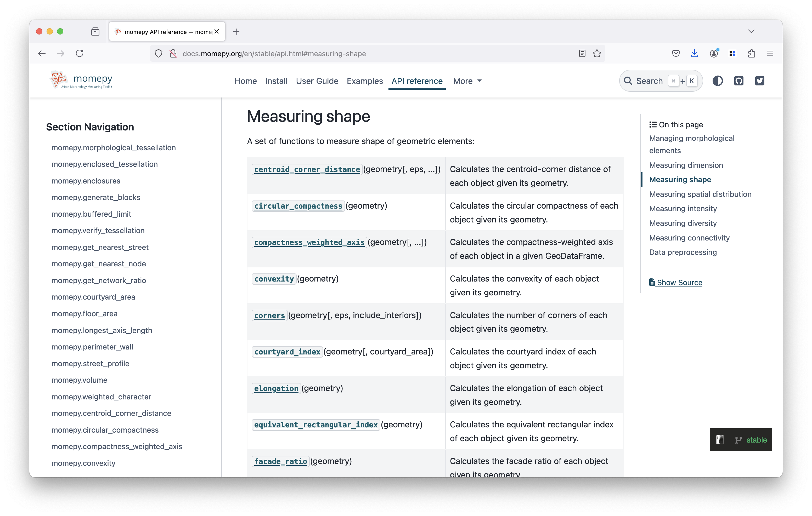The image size is (812, 516).
Task: Expand the More dropdown in navbar
Action: [467, 81]
